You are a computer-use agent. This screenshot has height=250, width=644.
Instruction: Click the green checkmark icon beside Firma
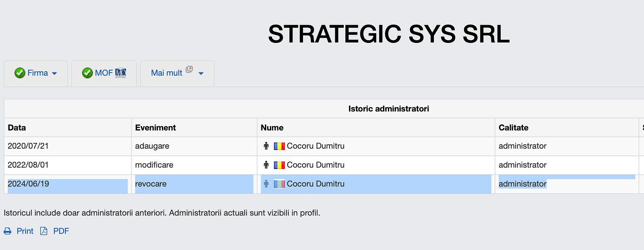(x=19, y=73)
